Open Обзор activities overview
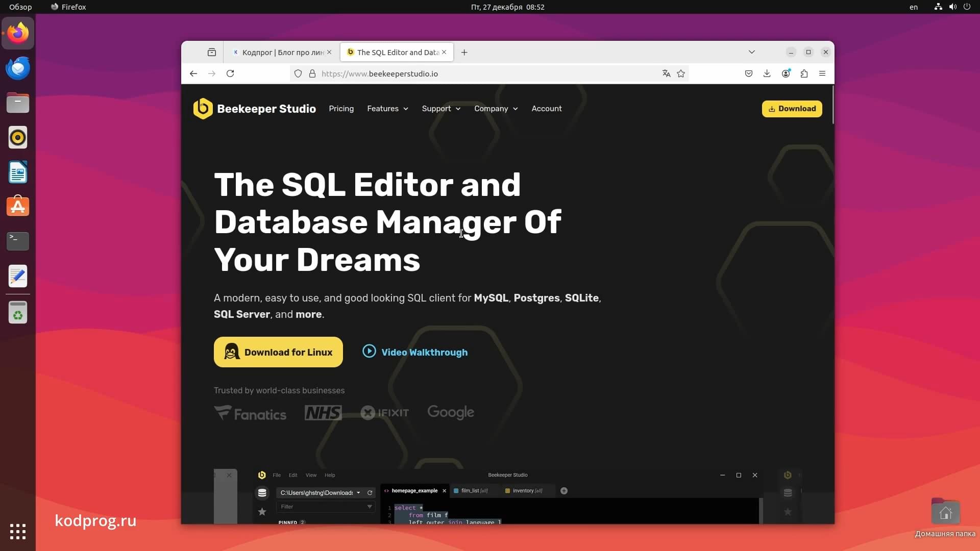 [x=20, y=7]
